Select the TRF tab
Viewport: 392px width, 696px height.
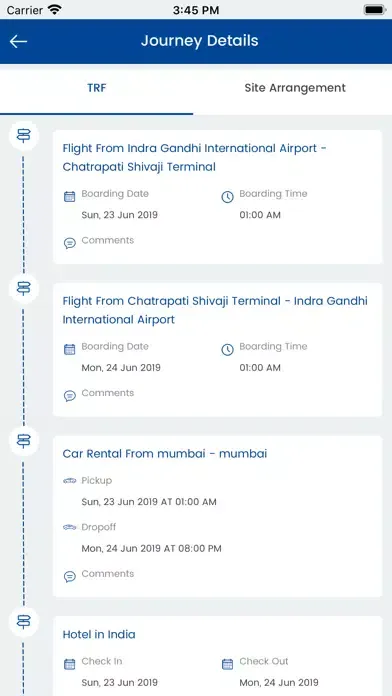point(96,88)
